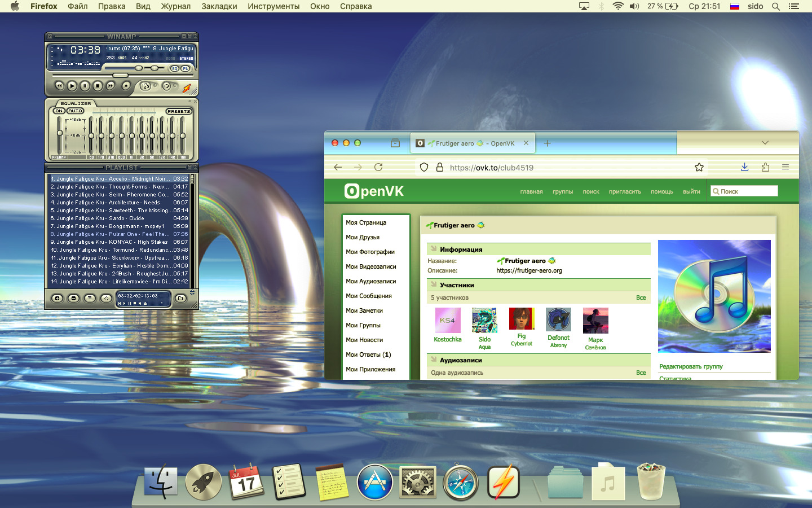Click the 1K equalizer band slider

[132, 135]
